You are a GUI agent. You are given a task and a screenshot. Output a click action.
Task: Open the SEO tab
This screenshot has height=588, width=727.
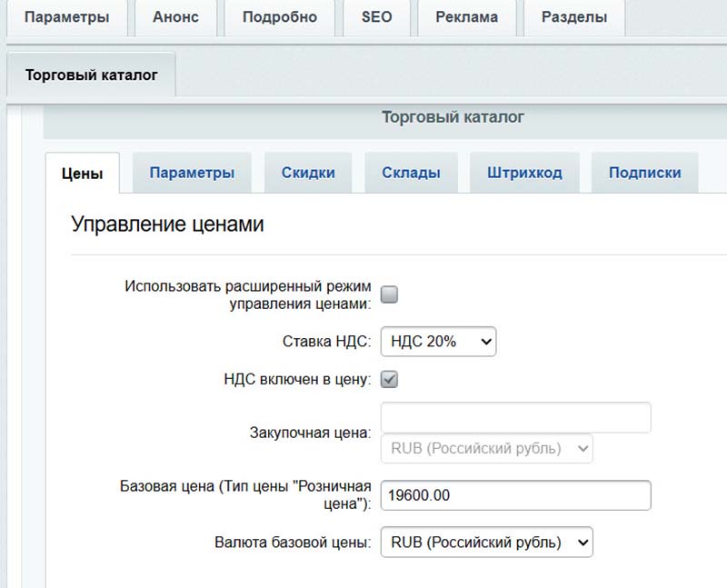(x=376, y=16)
